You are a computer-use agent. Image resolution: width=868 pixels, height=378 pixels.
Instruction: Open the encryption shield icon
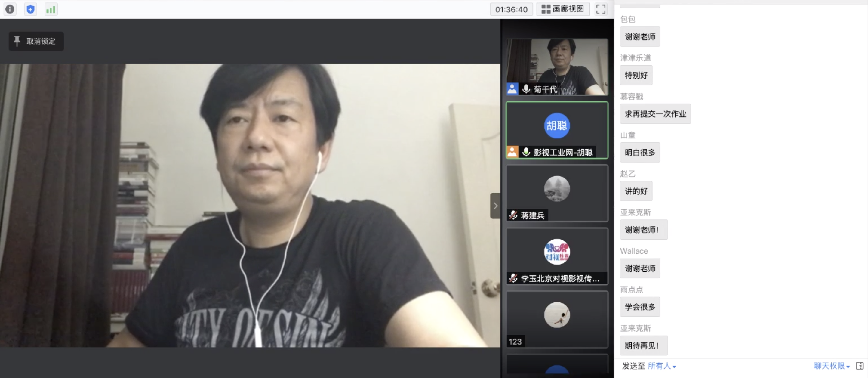pyautogui.click(x=30, y=9)
